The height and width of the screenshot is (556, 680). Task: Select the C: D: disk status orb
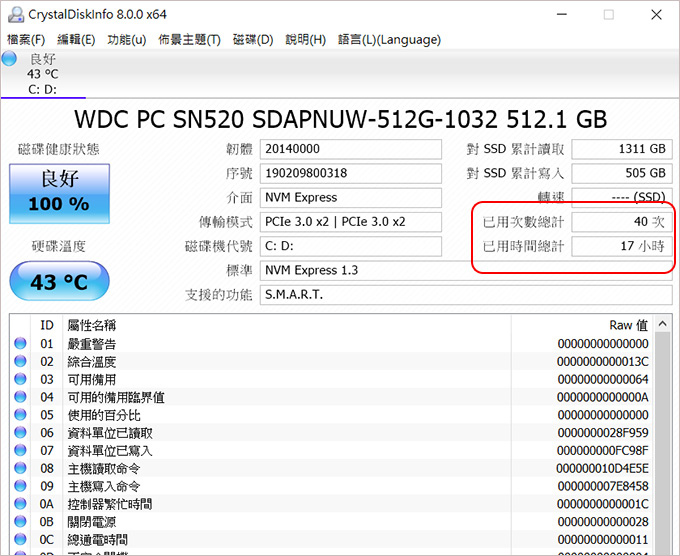point(9,59)
